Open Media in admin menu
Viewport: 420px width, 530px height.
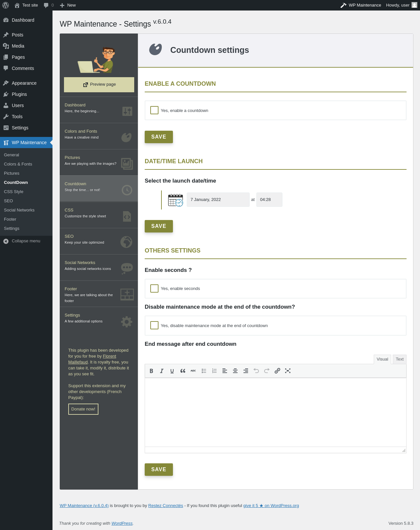tap(26, 46)
